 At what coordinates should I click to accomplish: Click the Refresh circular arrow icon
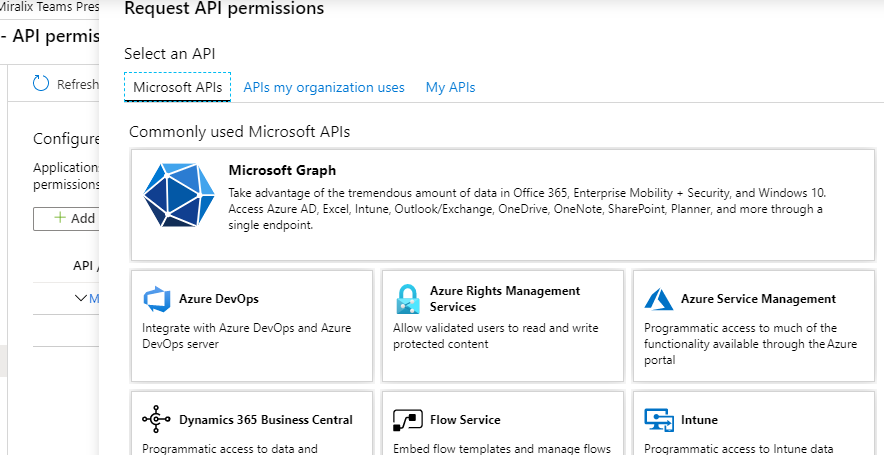tap(41, 83)
